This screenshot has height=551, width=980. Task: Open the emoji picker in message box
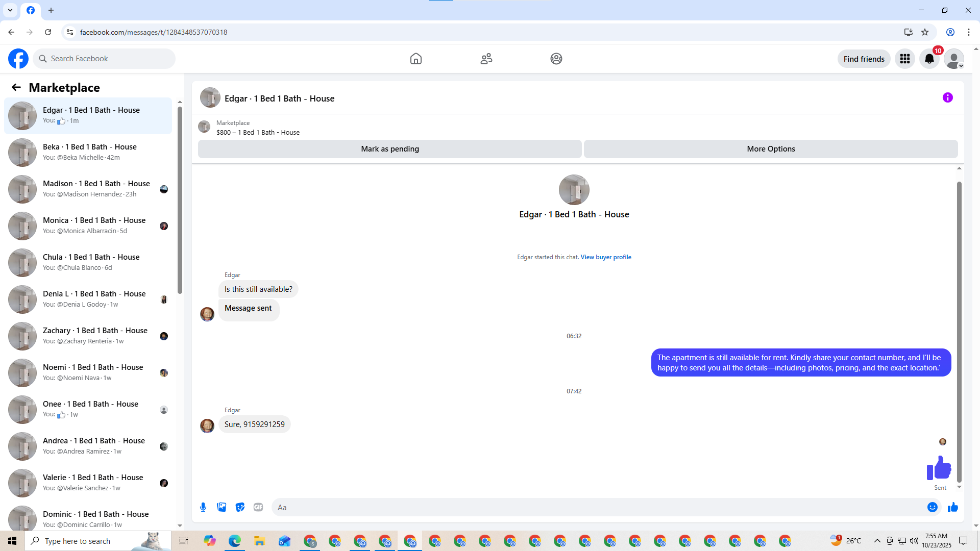tap(932, 507)
